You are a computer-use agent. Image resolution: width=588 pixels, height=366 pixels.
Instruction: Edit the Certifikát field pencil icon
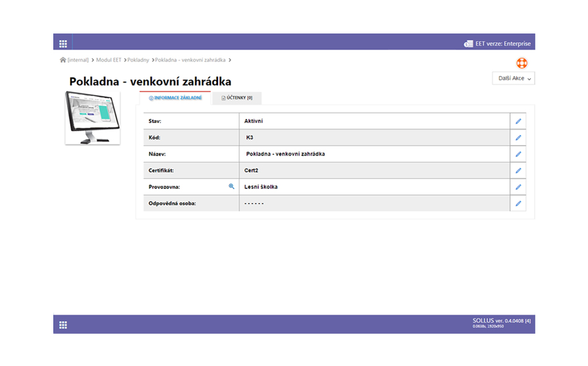point(518,171)
